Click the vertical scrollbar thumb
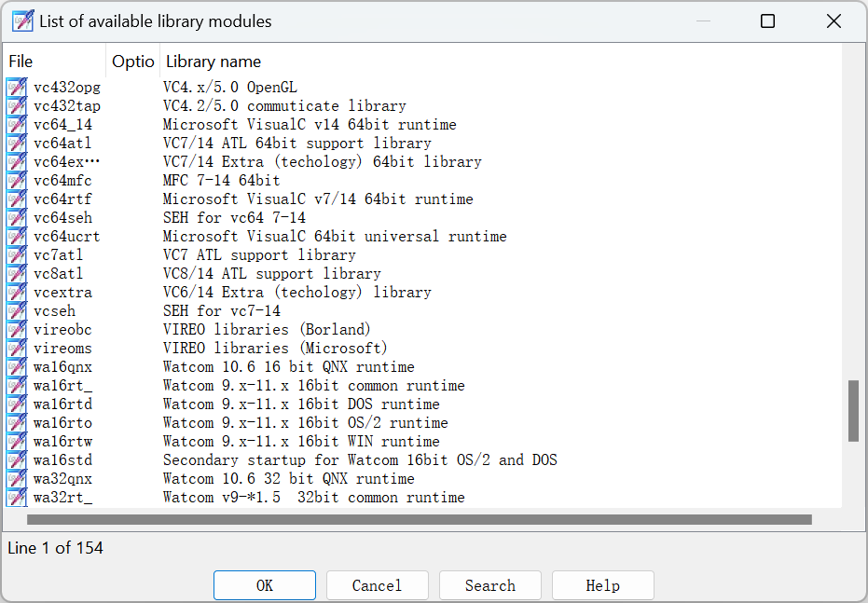 click(853, 410)
